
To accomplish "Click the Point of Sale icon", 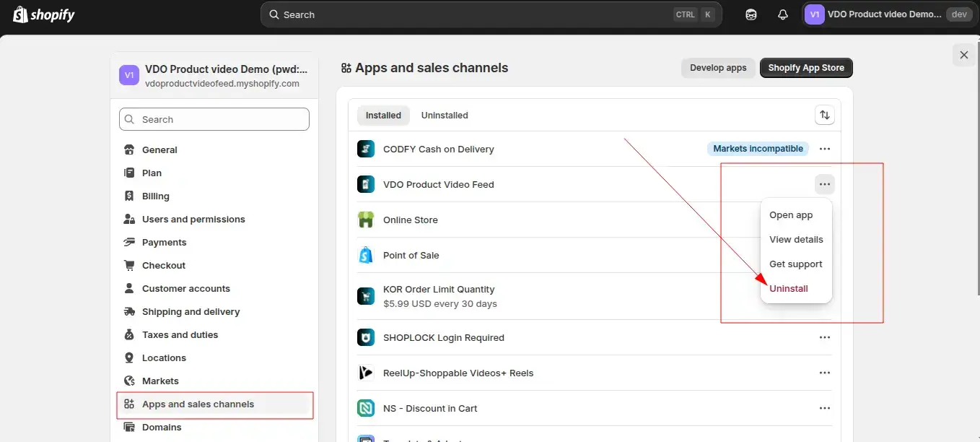I will pyautogui.click(x=366, y=255).
